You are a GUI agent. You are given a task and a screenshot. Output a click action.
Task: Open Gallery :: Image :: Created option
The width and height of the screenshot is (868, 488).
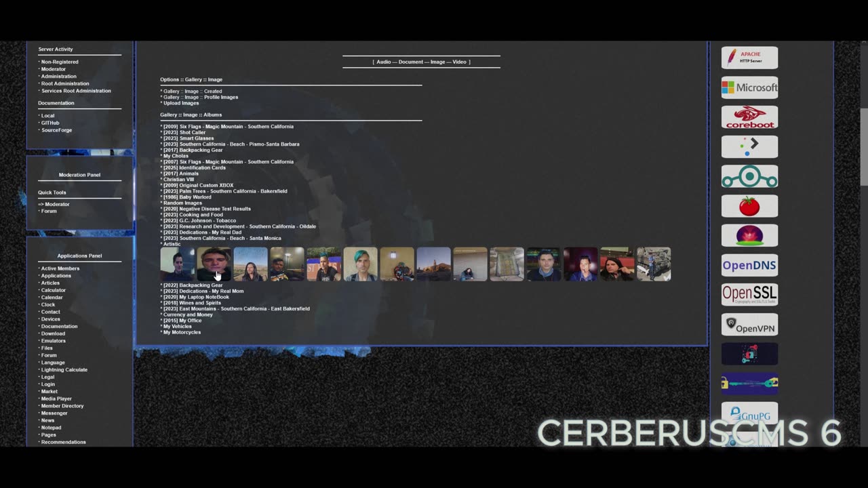pos(193,91)
